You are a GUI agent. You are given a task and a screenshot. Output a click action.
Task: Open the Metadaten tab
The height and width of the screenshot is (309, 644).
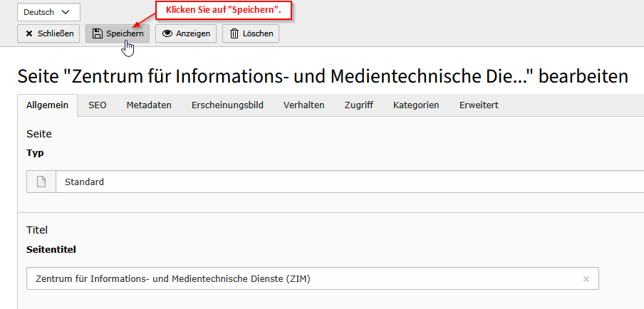[149, 105]
